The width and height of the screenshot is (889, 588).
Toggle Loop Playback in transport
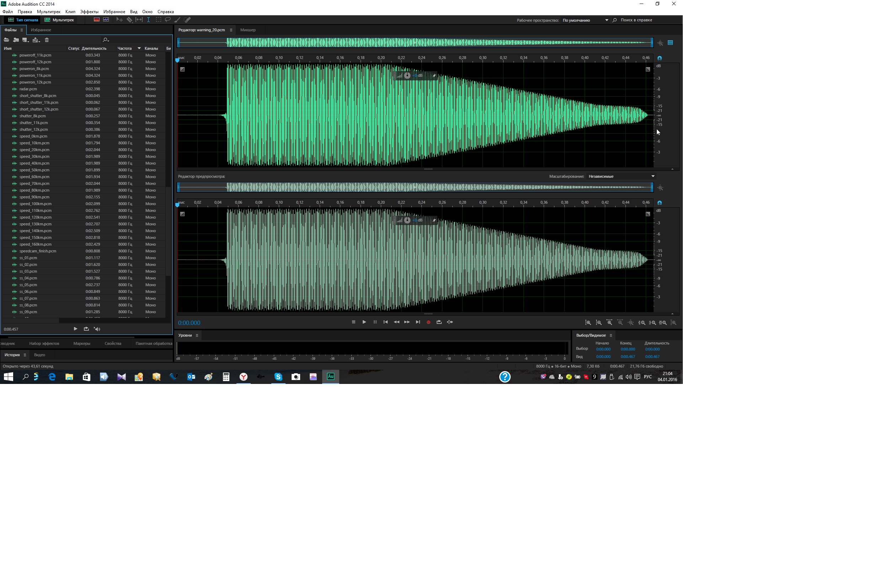click(439, 322)
